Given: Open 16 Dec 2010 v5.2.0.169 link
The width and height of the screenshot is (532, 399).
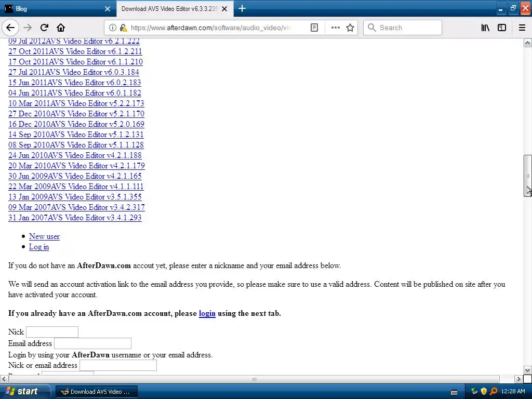Looking at the screenshot, I should (x=76, y=124).
